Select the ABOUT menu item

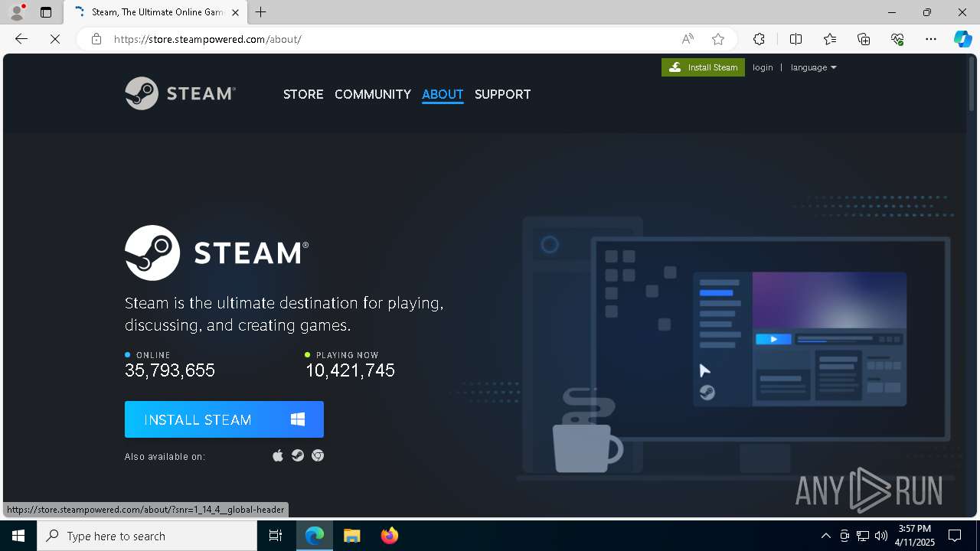[443, 94]
